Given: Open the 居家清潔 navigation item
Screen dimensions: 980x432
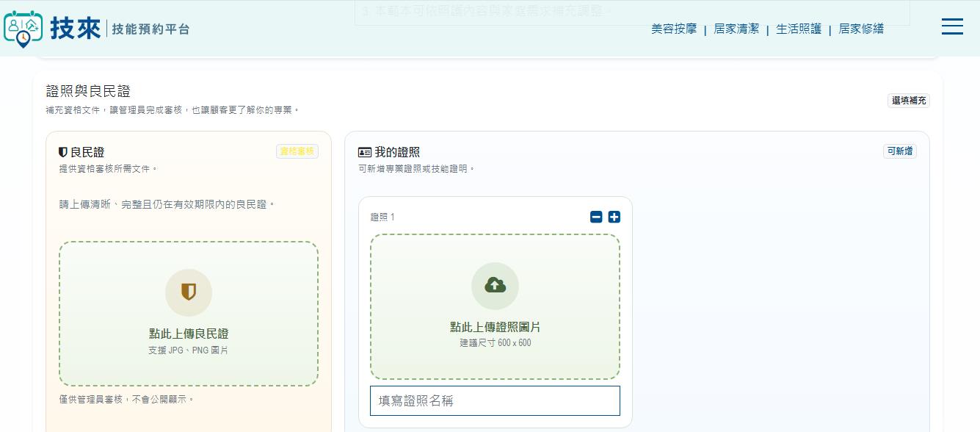Looking at the screenshot, I should click(736, 29).
